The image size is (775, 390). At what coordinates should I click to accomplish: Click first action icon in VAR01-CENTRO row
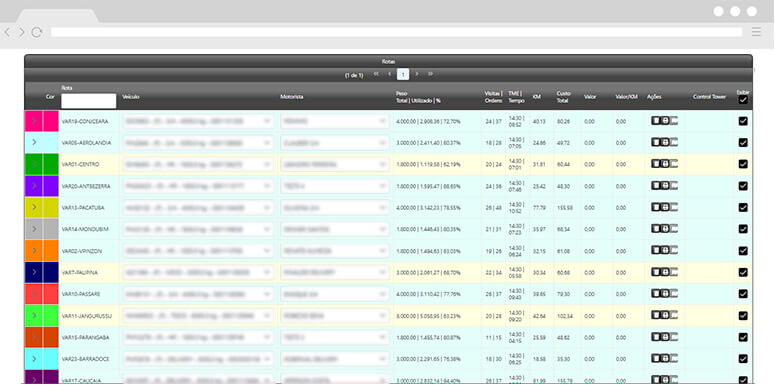[655, 164]
